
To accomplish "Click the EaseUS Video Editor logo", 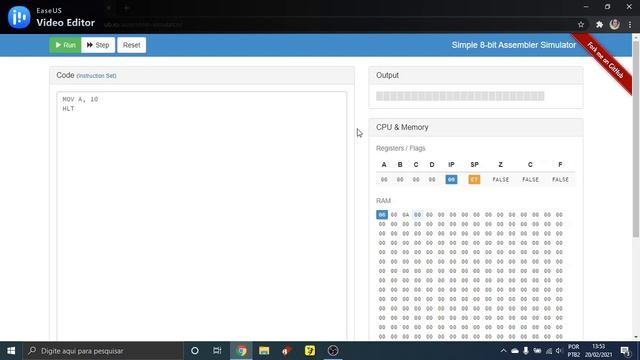I will click(x=19, y=17).
